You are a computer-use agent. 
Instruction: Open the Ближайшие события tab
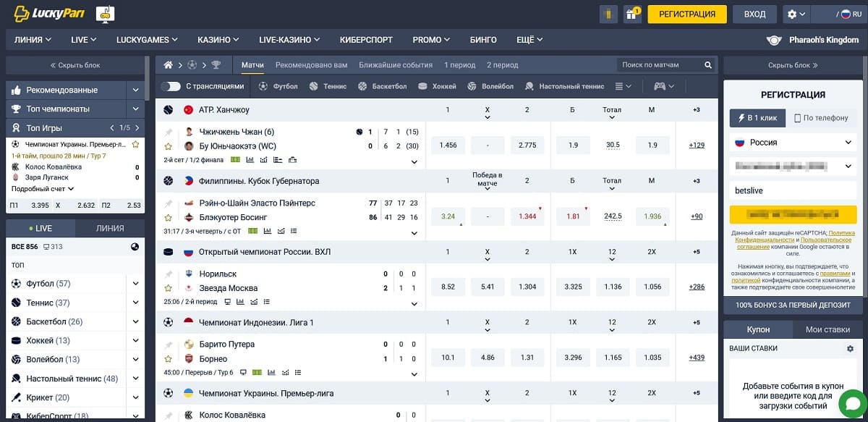396,65
